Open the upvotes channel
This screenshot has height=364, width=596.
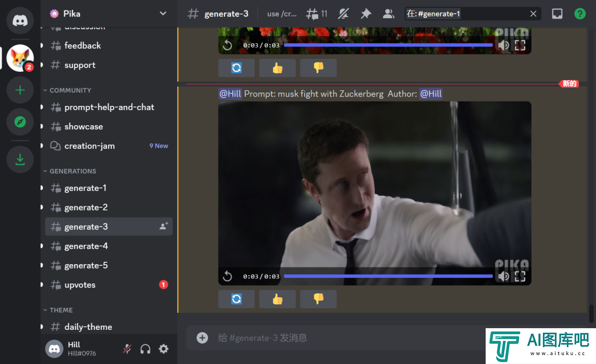109,285
